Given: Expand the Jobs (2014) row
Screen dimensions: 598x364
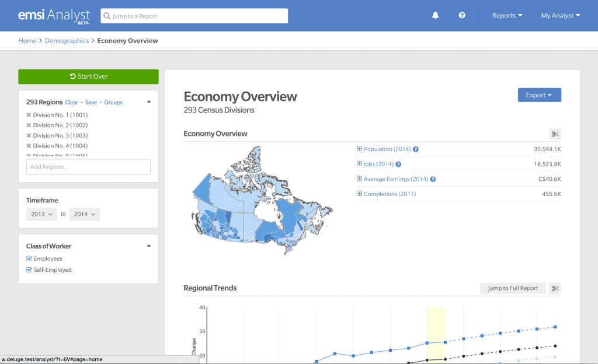Looking at the screenshot, I should click(x=359, y=164).
